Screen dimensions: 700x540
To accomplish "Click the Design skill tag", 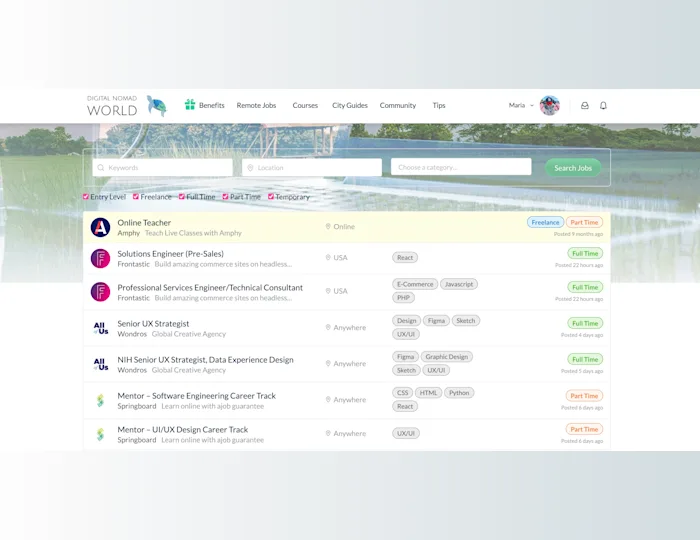I will (x=406, y=320).
